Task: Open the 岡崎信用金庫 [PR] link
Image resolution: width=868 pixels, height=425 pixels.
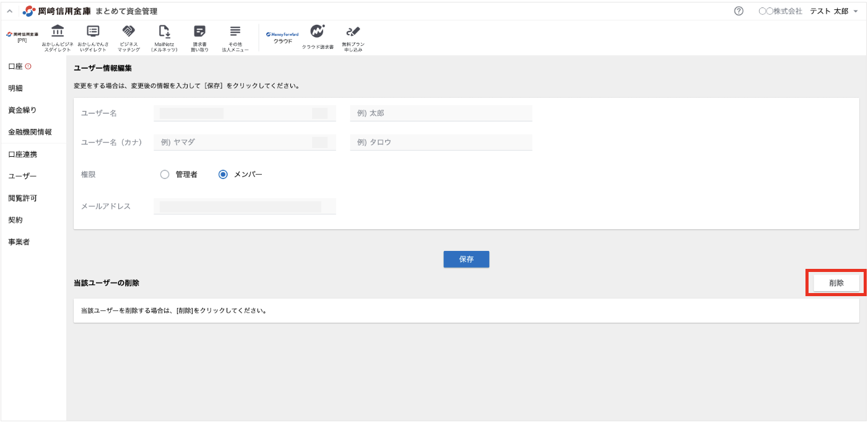Action: (22, 37)
